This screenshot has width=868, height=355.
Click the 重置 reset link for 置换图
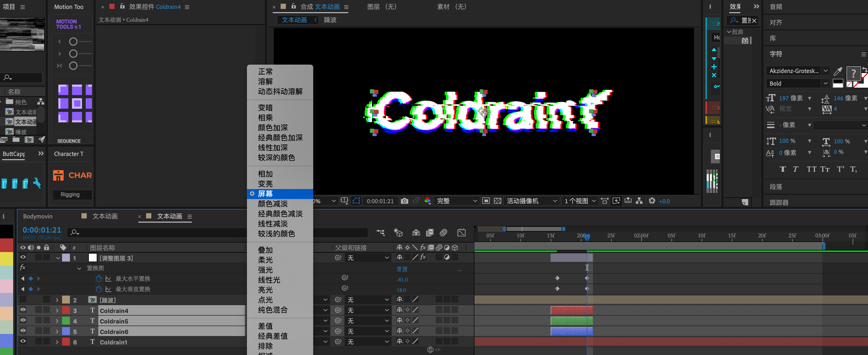(402, 269)
